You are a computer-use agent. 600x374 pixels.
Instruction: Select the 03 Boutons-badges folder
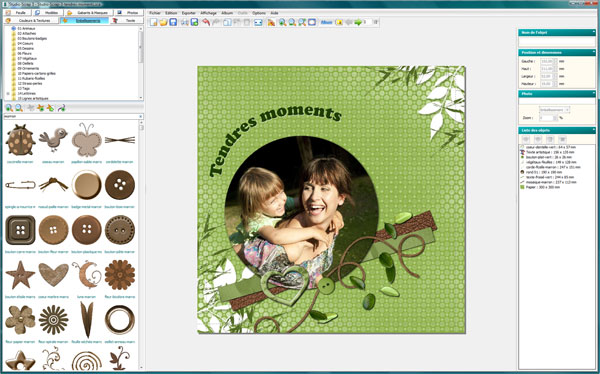point(32,39)
